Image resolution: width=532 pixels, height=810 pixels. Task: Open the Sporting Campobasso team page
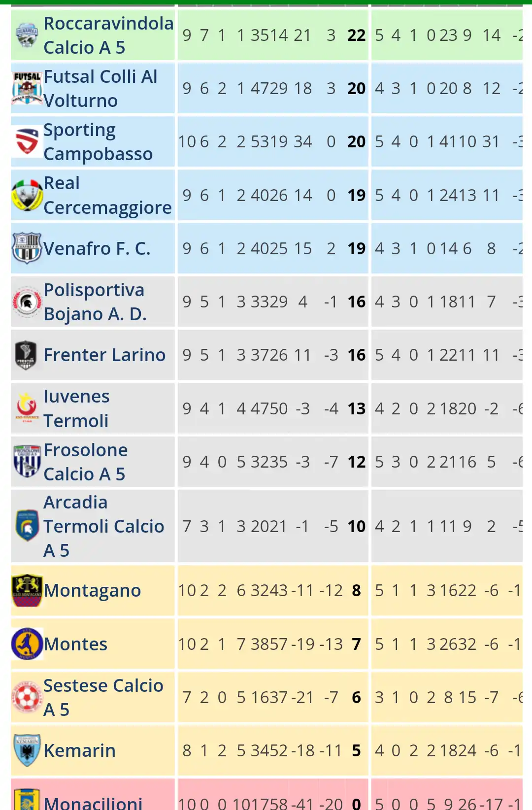tap(98, 142)
